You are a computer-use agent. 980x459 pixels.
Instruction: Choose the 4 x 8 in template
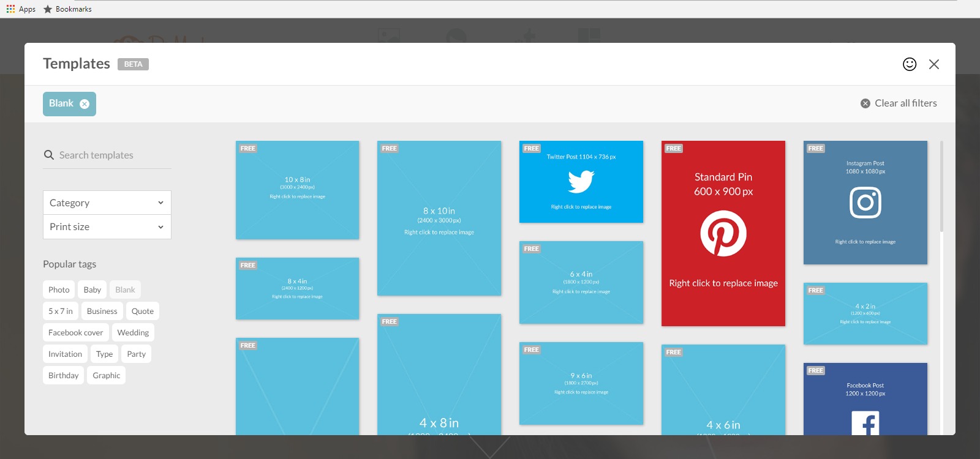(439, 375)
